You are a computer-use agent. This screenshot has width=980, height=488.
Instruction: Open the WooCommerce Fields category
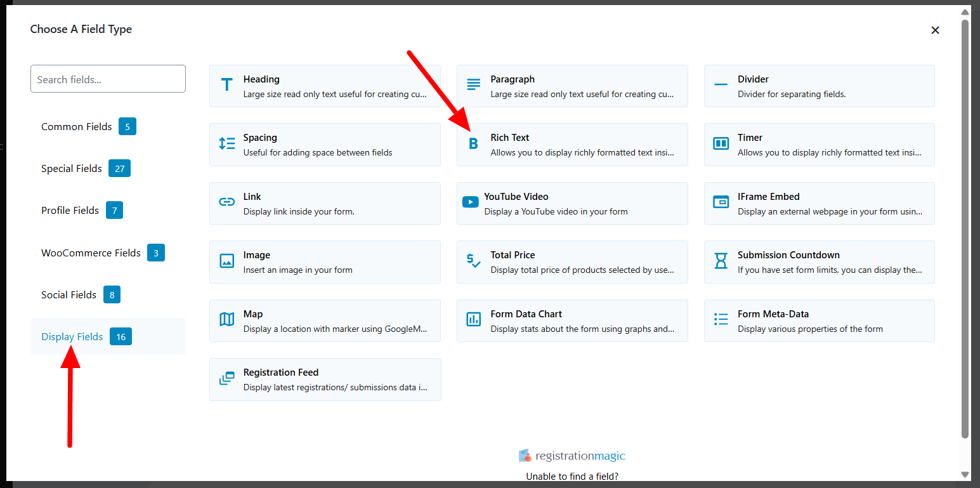tap(91, 253)
